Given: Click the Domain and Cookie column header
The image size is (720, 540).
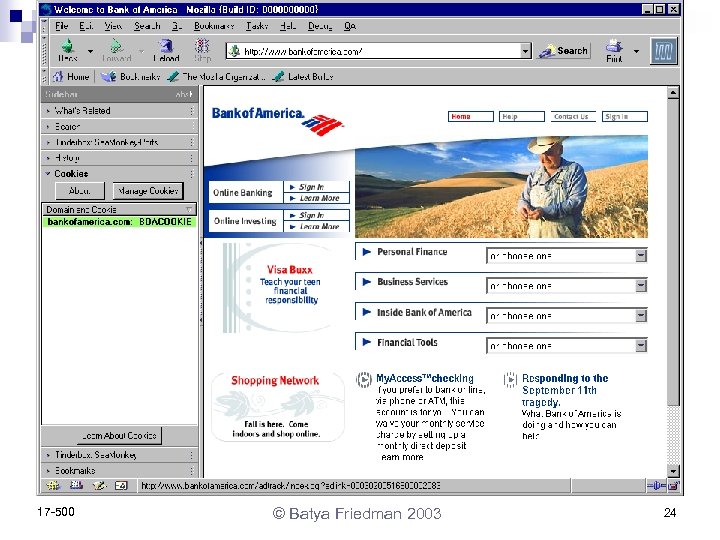Looking at the screenshot, I should (x=119, y=209).
